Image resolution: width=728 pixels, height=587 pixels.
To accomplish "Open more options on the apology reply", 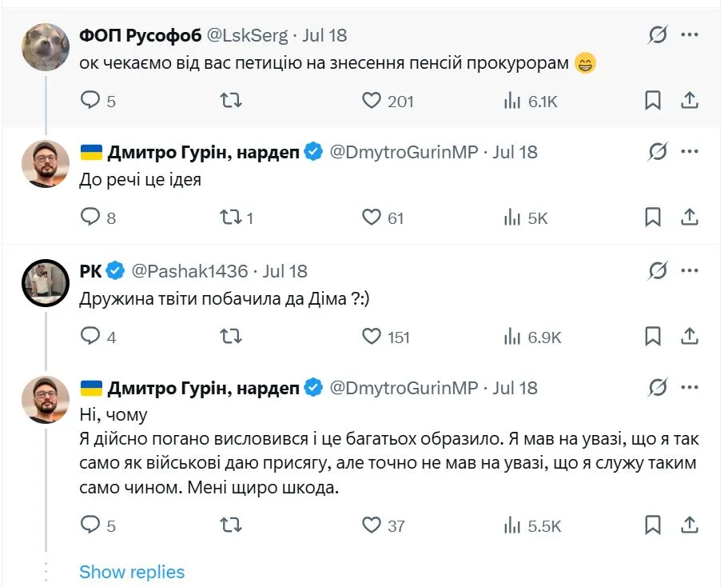I will (x=689, y=388).
